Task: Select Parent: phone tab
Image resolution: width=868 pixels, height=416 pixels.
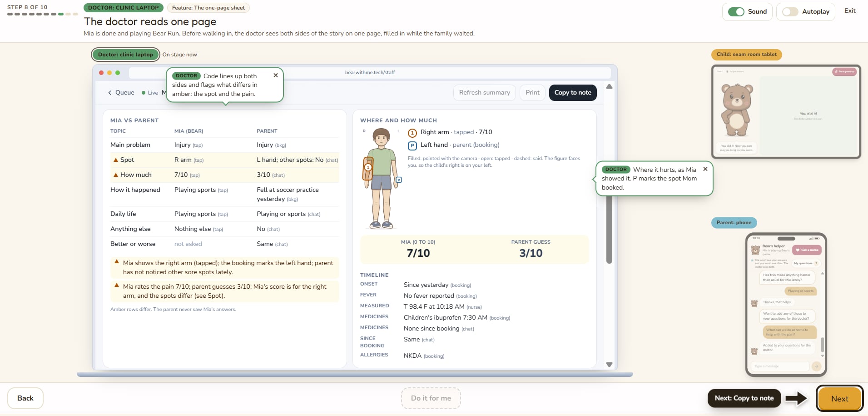Action: click(734, 223)
